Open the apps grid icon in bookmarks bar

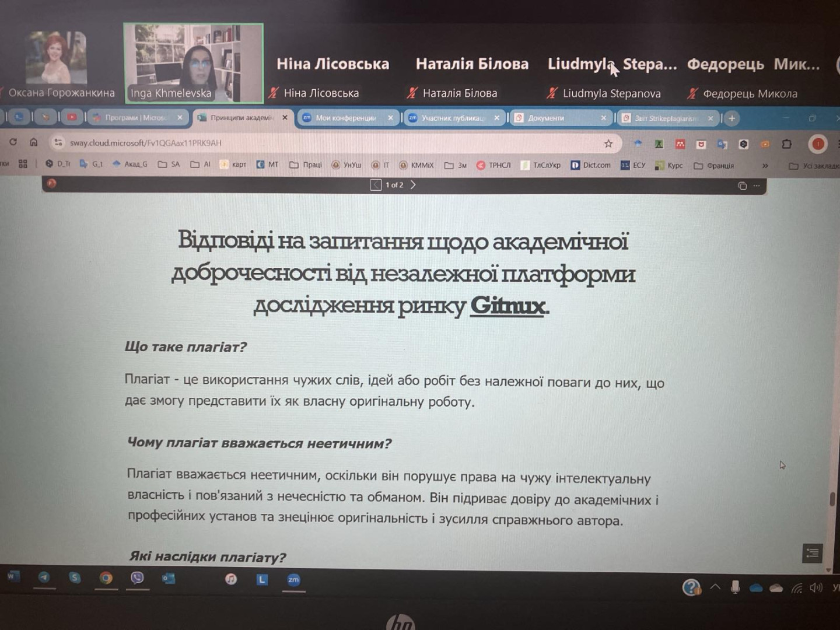(23, 164)
